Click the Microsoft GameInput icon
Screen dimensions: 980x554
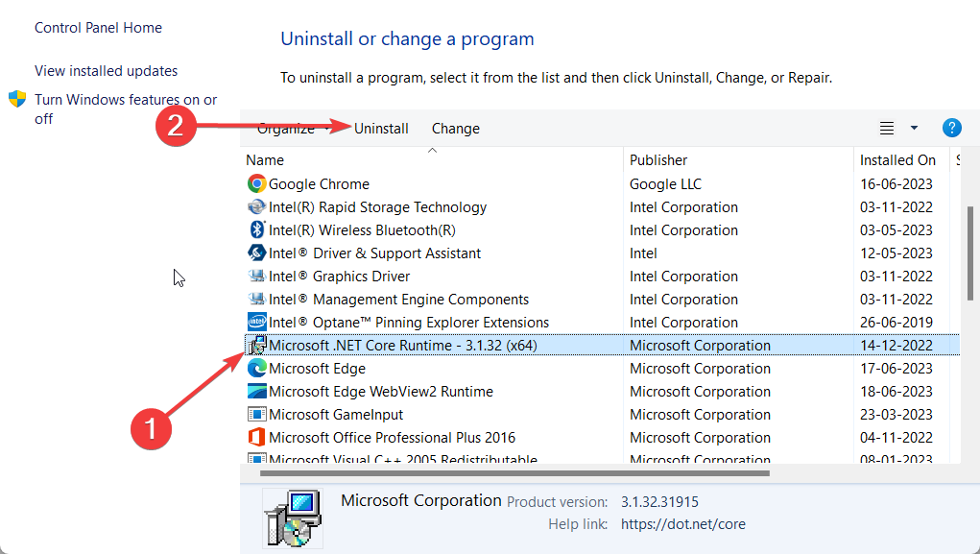point(257,414)
